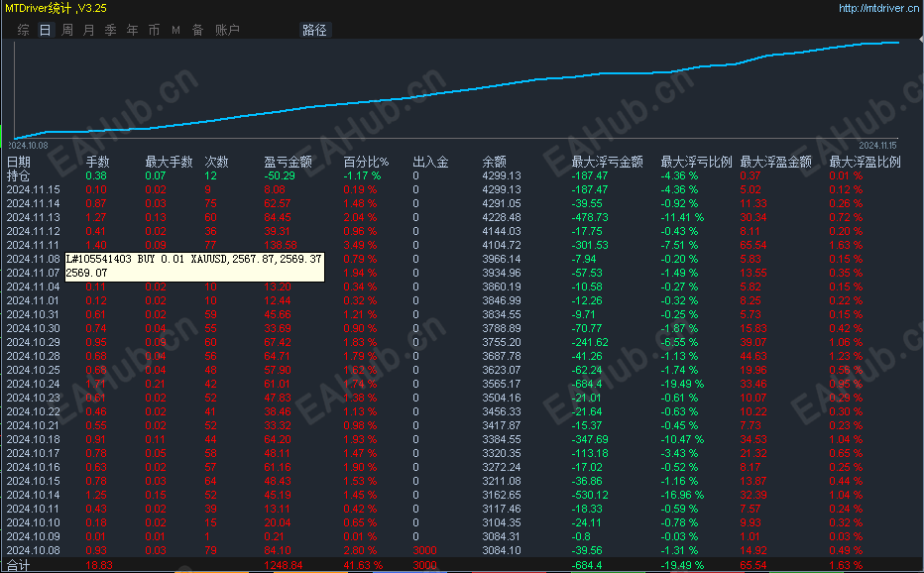Switch to the 年 yearly tab
The image size is (924, 573).
(133, 30)
